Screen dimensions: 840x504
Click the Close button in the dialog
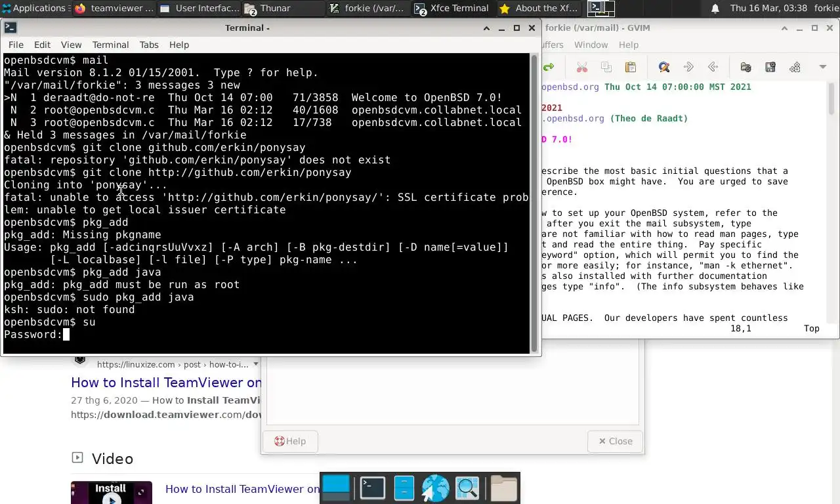(x=616, y=441)
